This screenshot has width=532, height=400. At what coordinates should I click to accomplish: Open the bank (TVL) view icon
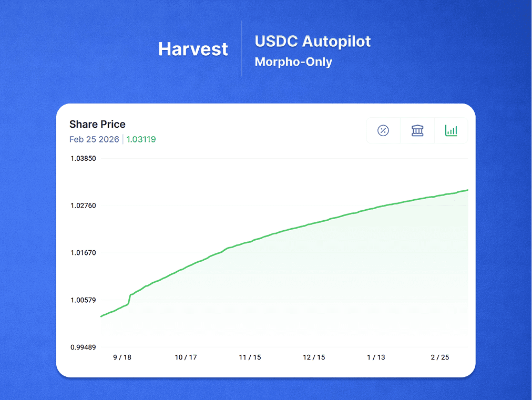coord(417,130)
